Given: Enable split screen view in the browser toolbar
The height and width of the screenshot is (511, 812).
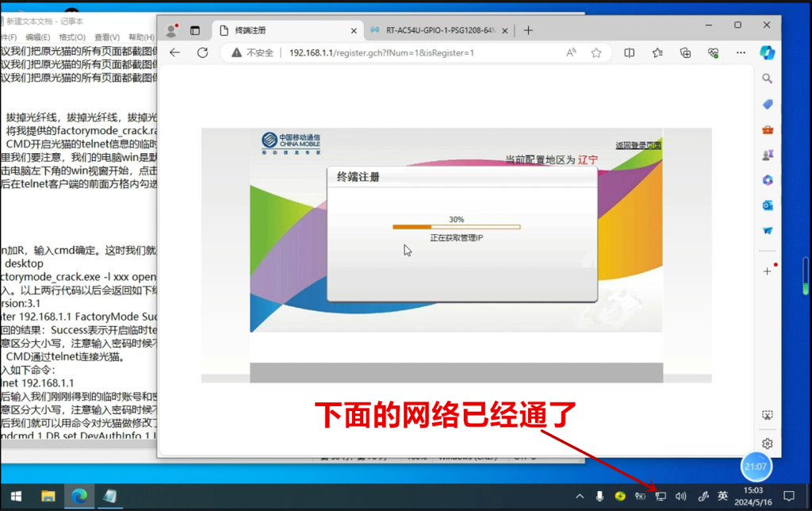Looking at the screenshot, I should pos(629,53).
